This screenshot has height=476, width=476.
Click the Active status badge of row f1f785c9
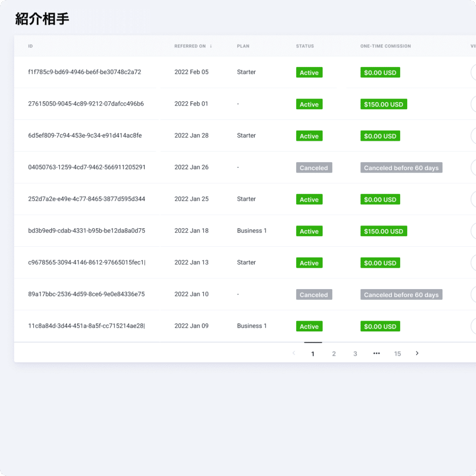tap(309, 72)
